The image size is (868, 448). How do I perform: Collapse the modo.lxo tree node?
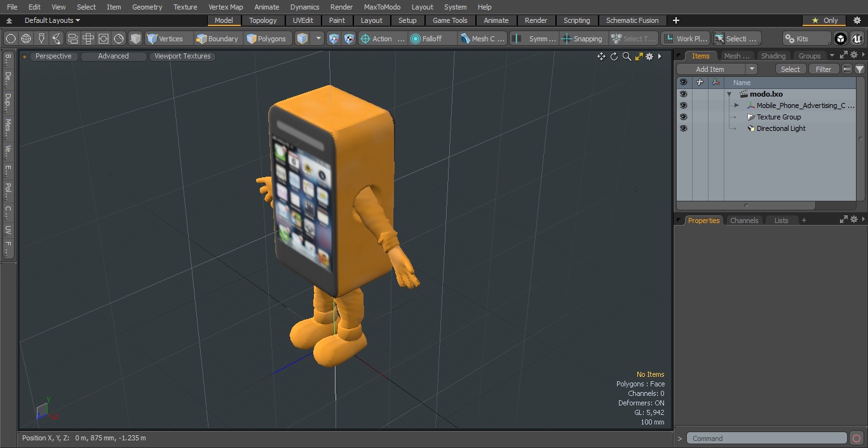click(x=729, y=94)
